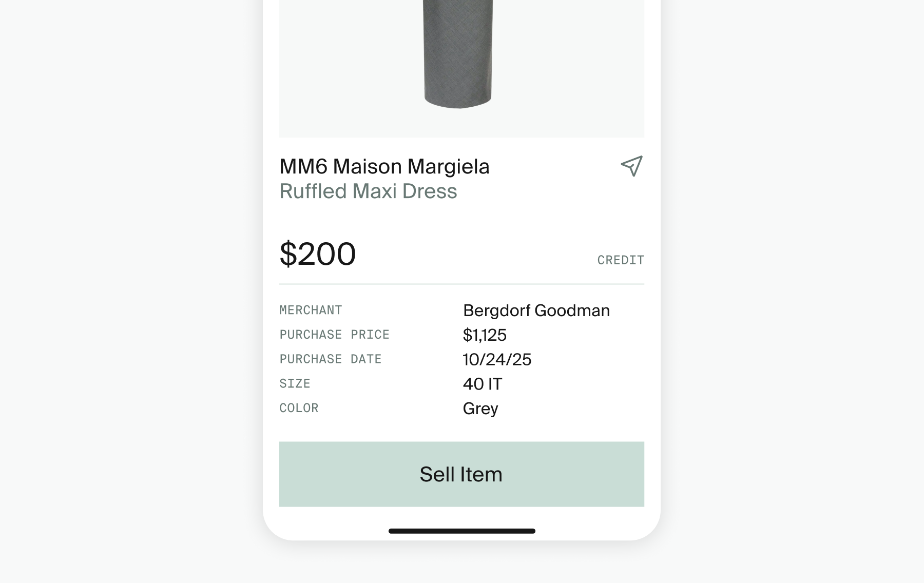Tap the 40 IT size value
The width and height of the screenshot is (924, 583).
pyautogui.click(x=483, y=384)
